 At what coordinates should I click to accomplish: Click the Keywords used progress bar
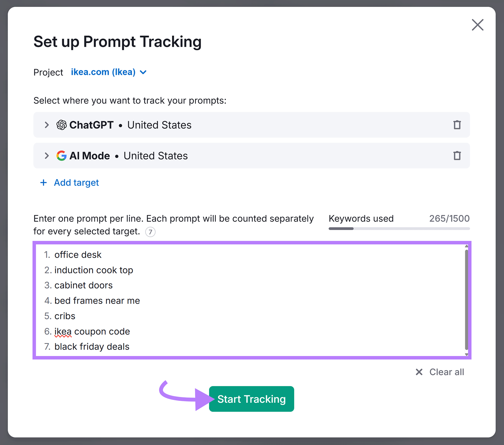click(x=398, y=228)
